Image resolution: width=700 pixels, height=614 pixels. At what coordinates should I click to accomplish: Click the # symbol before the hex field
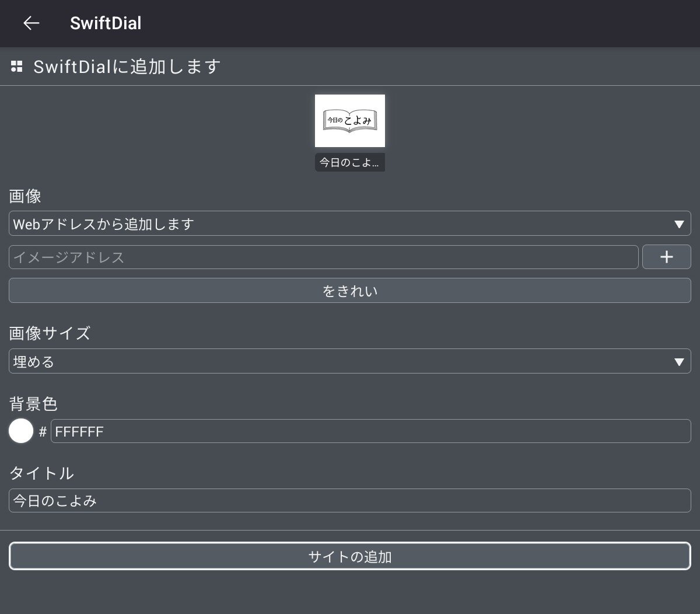pos(43,432)
